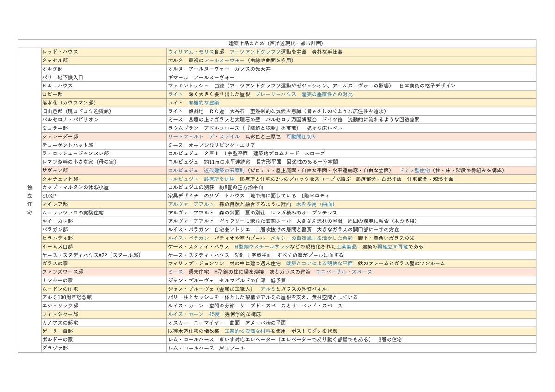
Task: Select the ミュラー邸 name cell
Action: tap(104, 128)
